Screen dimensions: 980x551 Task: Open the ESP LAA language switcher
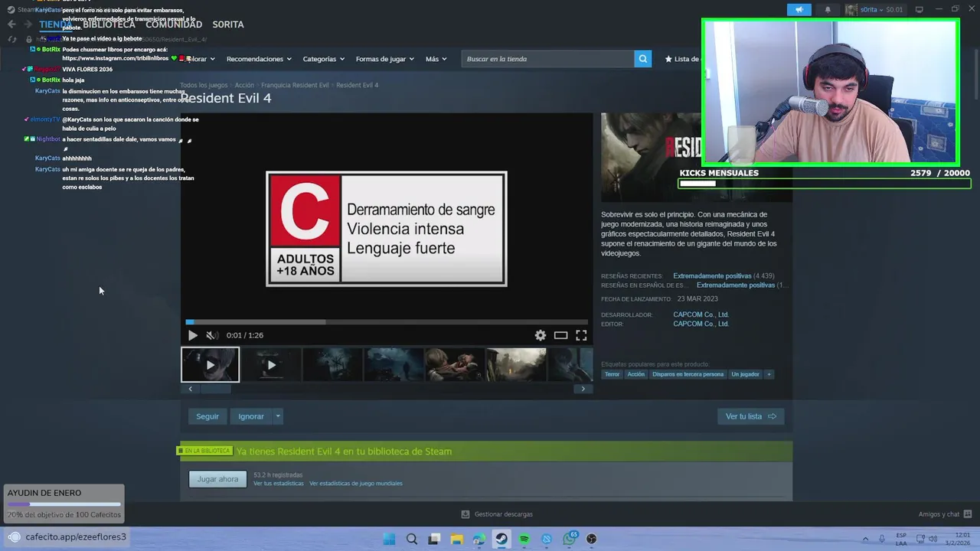[901, 539]
